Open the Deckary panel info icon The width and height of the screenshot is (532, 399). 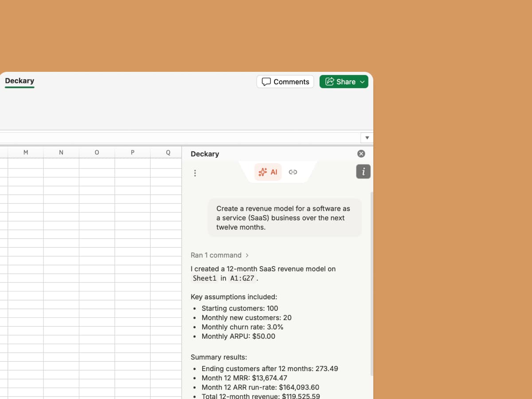363,172
